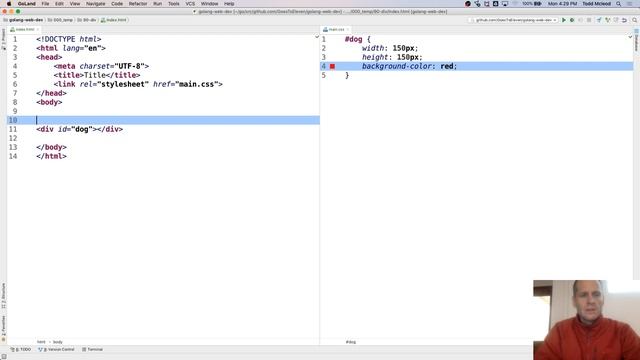Start debugging with the Debug bug icon

pyautogui.click(x=572, y=20)
